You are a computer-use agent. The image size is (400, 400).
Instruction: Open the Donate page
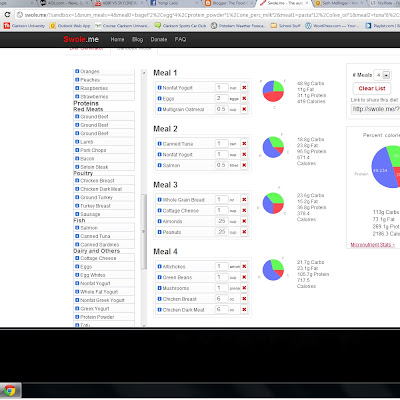click(159, 39)
